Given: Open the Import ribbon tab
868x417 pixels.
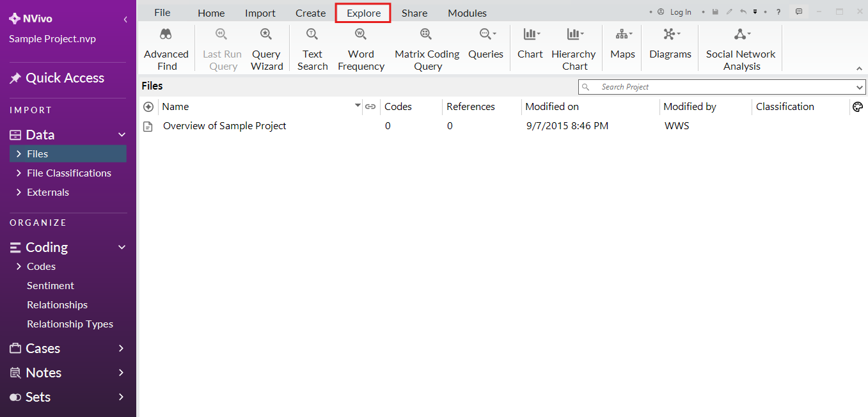Looking at the screenshot, I should [260, 13].
